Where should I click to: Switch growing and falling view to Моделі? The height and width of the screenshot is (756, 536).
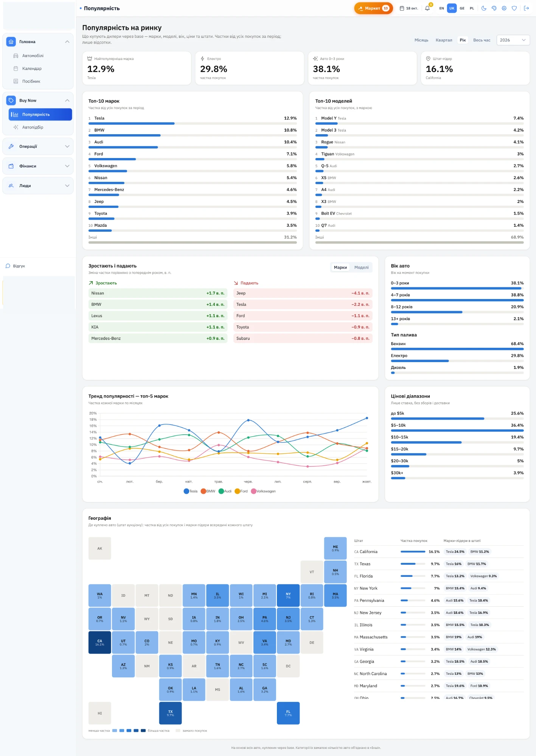361,268
